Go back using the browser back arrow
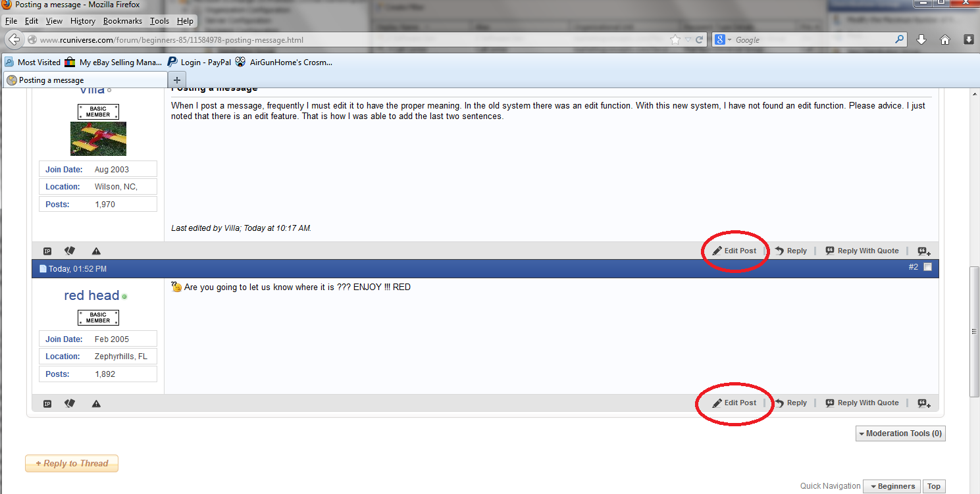The image size is (980, 494). point(14,39)
